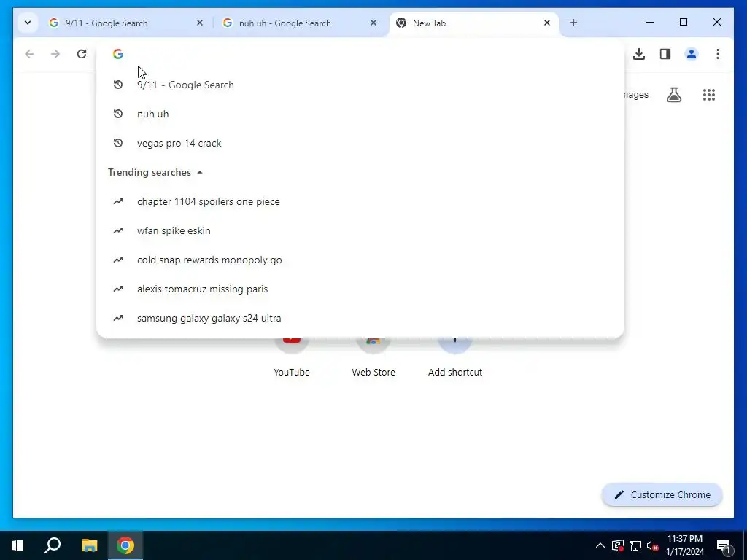747x560 pixels.
Task: Choose chapter 1104 spoilers one piece
Action: click(x=360, y=201)
